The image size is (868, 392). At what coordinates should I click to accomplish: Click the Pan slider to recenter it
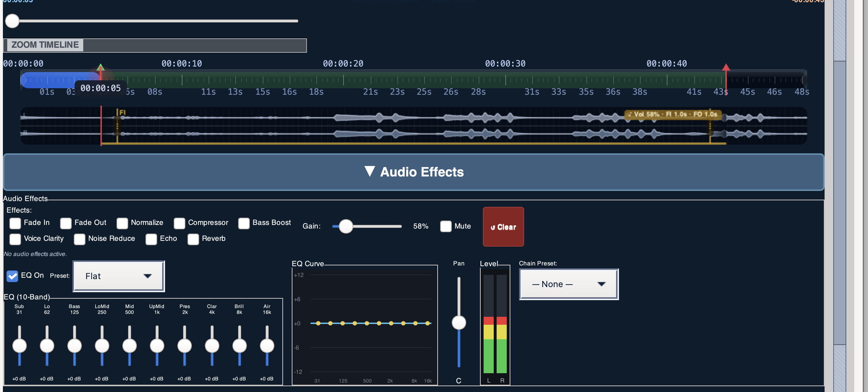[459, 322]
